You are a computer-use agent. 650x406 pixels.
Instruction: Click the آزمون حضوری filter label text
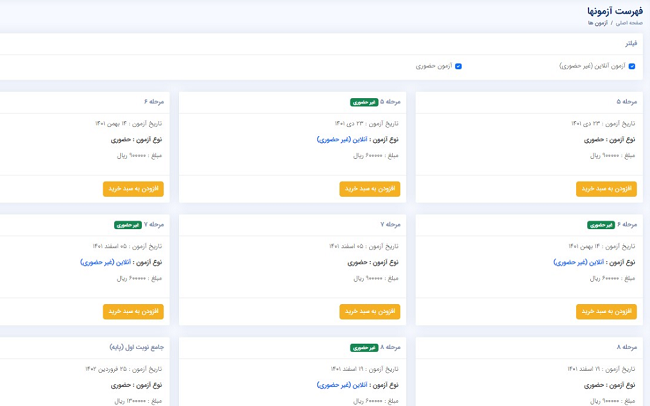434,66
